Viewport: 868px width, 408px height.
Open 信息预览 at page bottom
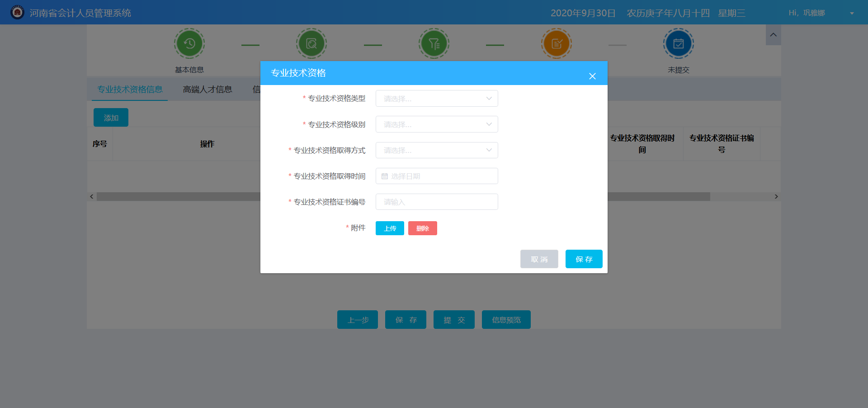coord(506,319)
